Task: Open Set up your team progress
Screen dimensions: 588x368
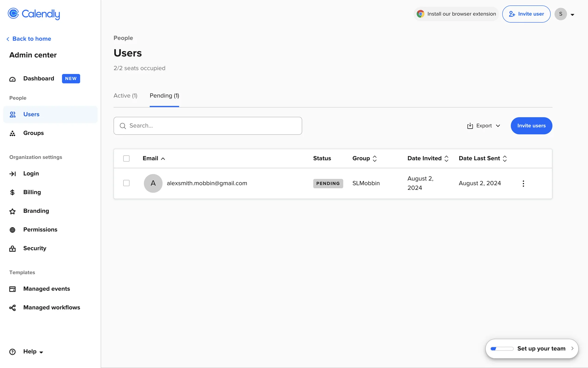Action: coord(532,349)
